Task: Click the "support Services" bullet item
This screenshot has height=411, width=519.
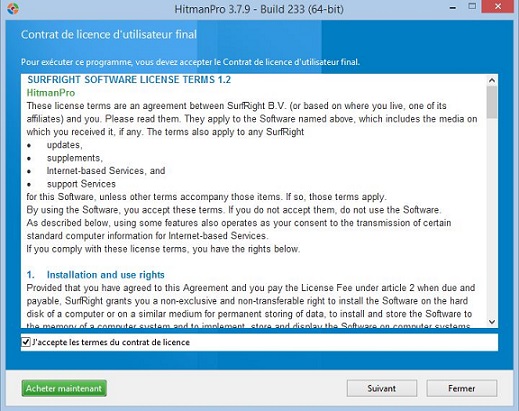Action: 81,184
